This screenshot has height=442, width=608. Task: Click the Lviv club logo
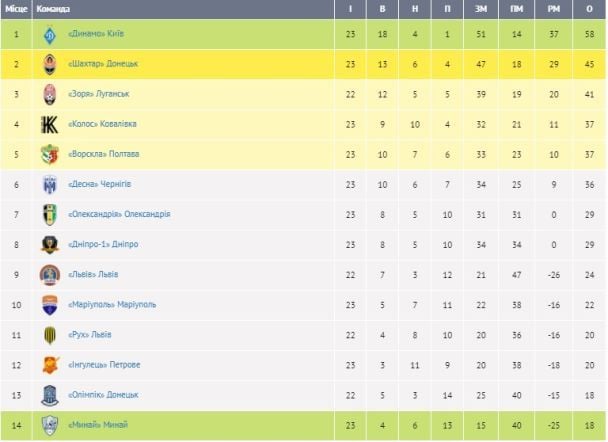point(48,274)
